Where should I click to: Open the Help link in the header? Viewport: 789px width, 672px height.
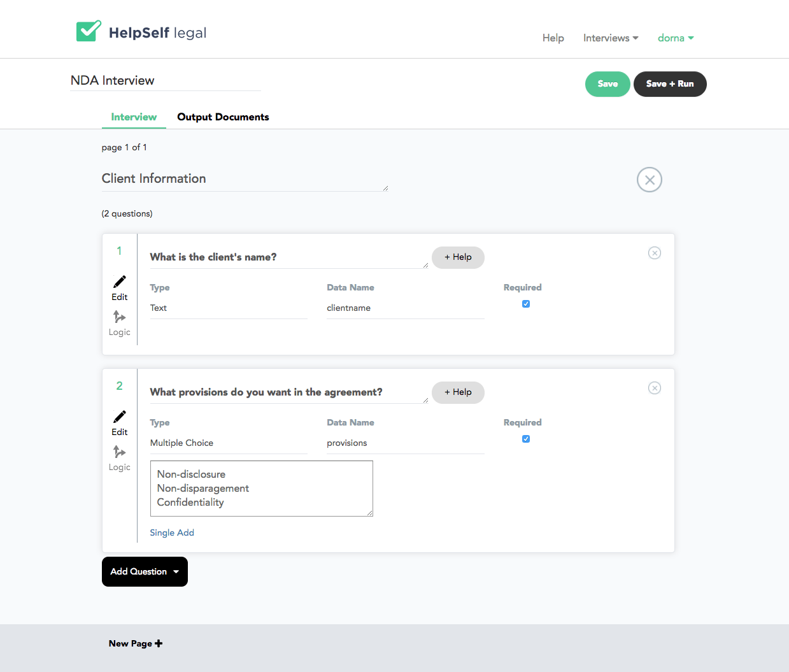[x=553, y=38]
